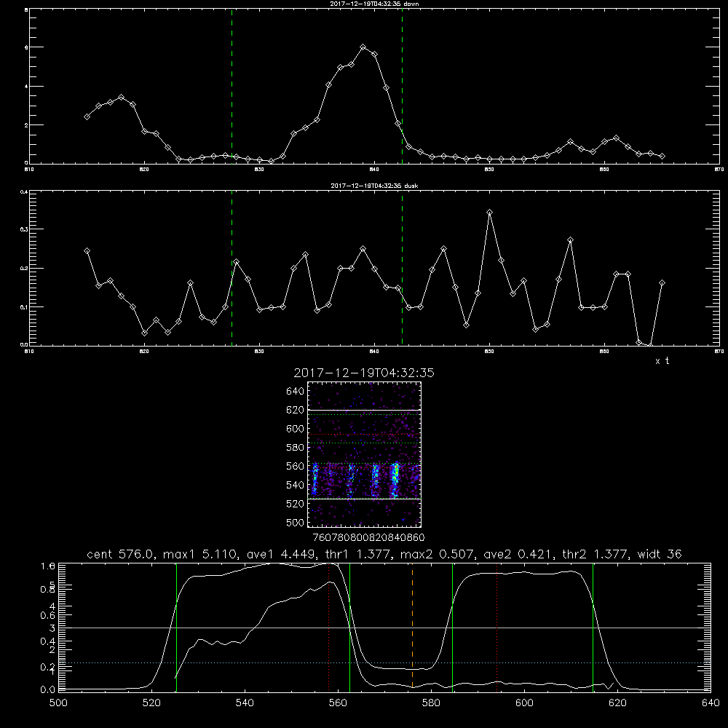Click the bottom plot green vertical line near 525
The image size is (728, 728).
tap(176, 627)
